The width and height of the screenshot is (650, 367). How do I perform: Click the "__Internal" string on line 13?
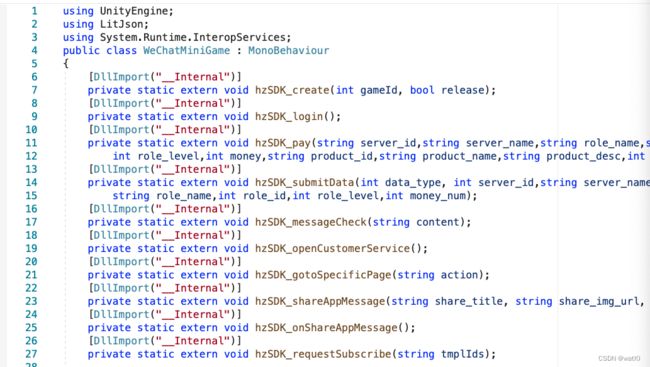click(x=192, y=170)
